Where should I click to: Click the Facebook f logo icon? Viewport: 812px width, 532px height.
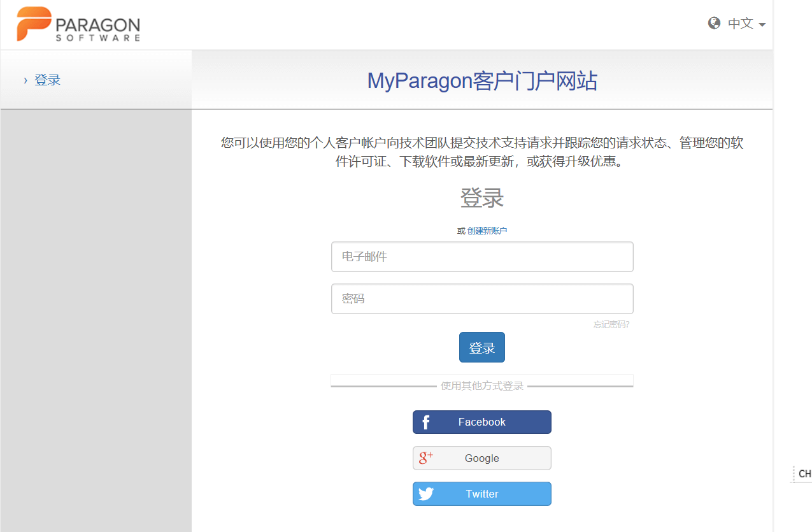click(426, 422)
